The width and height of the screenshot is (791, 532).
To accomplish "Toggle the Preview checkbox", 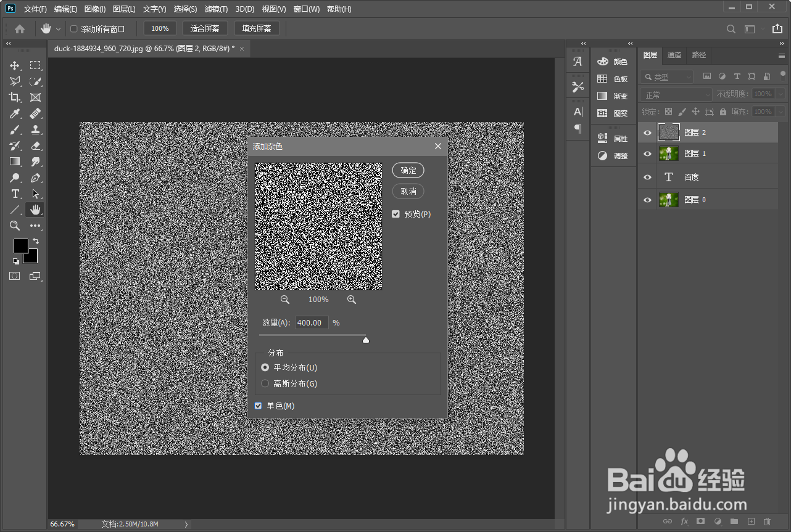I will point(395,215).
